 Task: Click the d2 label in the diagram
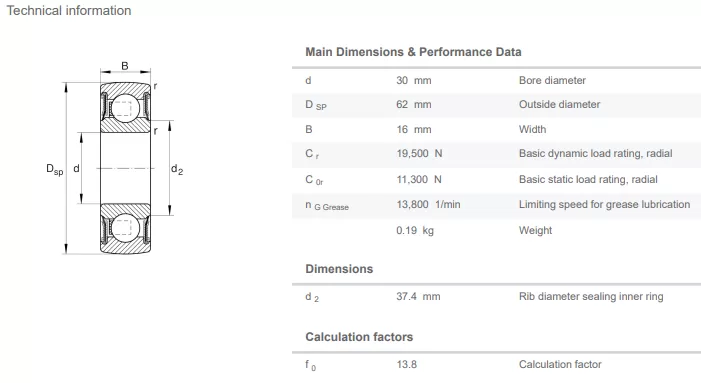pyautogui.click(x=177, y=169)
